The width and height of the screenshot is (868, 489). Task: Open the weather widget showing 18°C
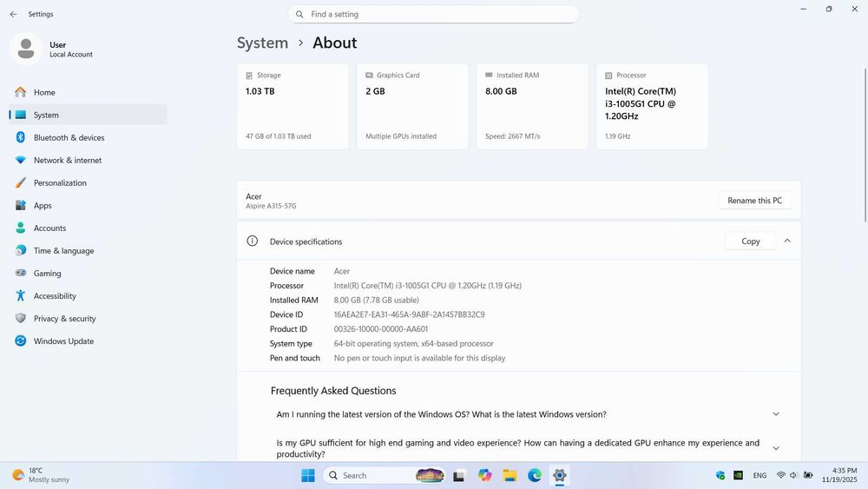[x=42, y=475]
